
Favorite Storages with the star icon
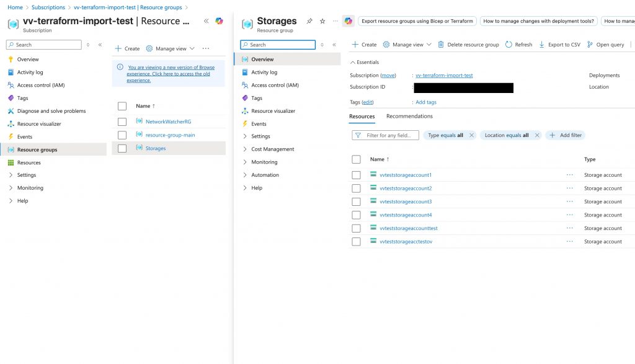click(x=322, y=21)
